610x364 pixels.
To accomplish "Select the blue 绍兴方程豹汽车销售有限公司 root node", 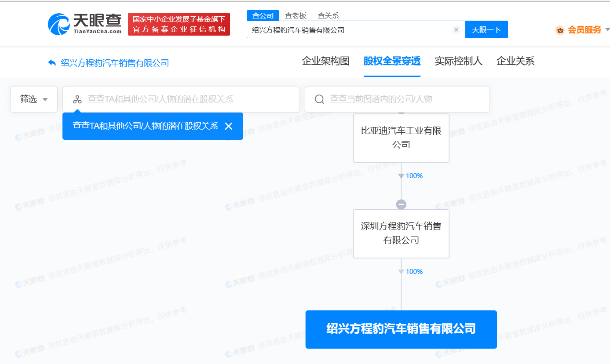I will (x=401, y=329).
